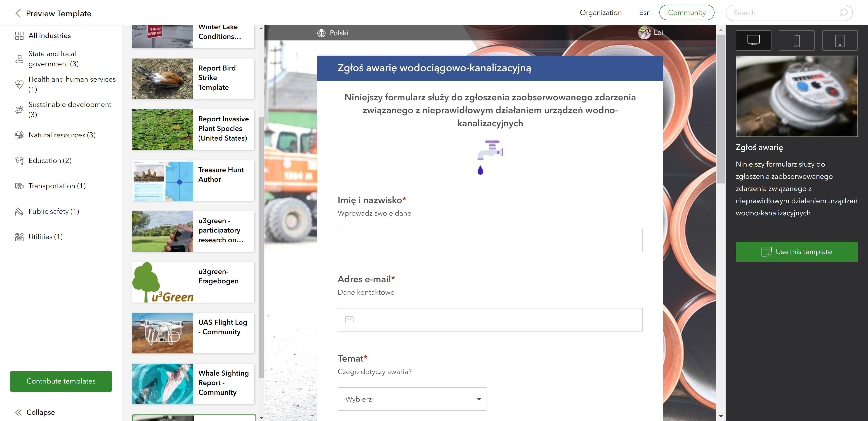The height and width of the screenshot is (421, 868).
Task: Select the Community tab
Action: [x=687, y=13]
